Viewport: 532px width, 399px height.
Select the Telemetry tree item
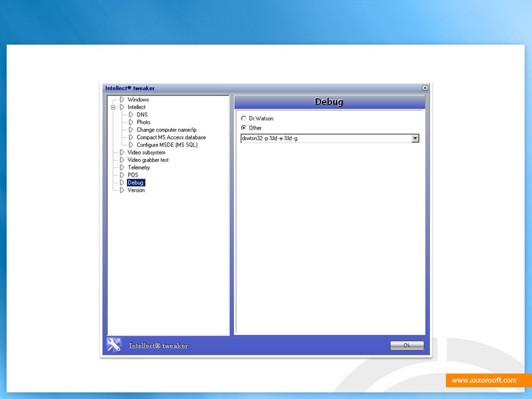pyautogui.click(x=139, y=167)
